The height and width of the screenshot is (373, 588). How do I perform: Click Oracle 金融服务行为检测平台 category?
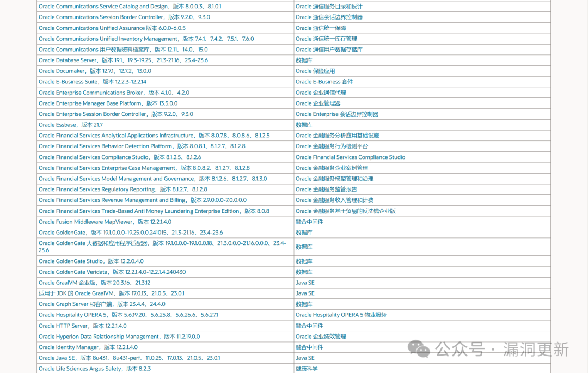[332, 146]
